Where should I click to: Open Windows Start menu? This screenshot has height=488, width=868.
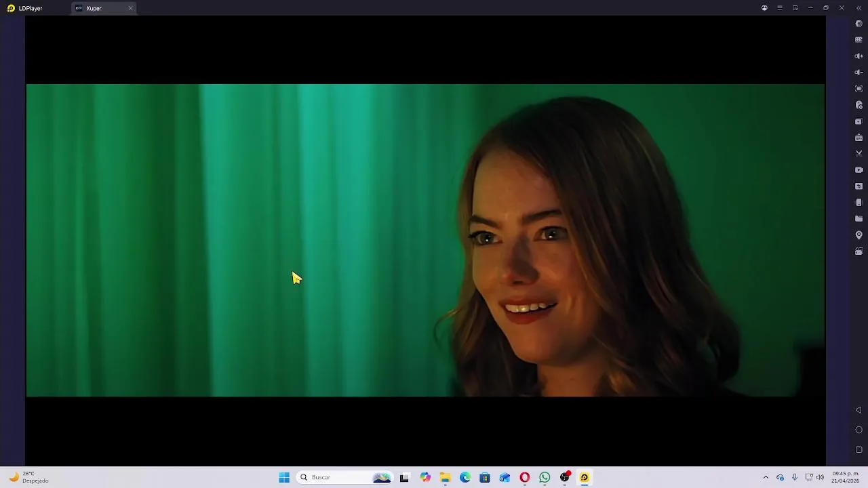284,477
